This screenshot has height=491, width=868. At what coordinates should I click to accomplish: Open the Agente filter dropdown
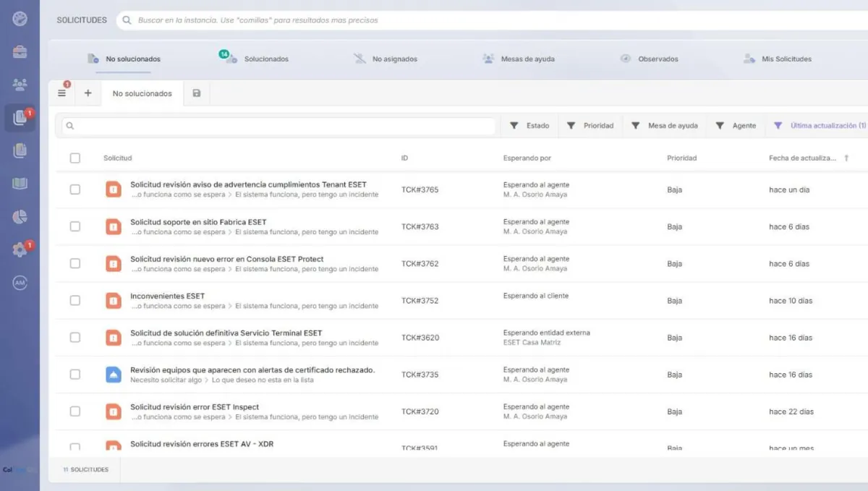[x=736, y=126]
